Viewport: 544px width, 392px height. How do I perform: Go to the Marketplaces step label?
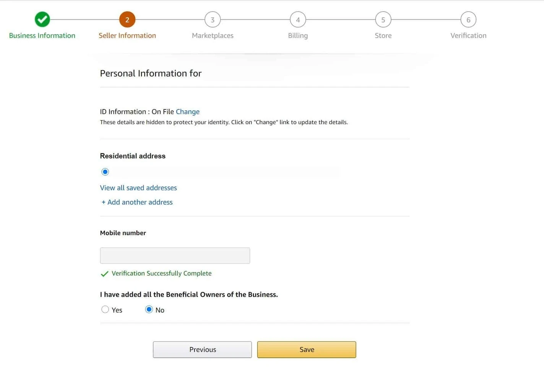point(213,36)
